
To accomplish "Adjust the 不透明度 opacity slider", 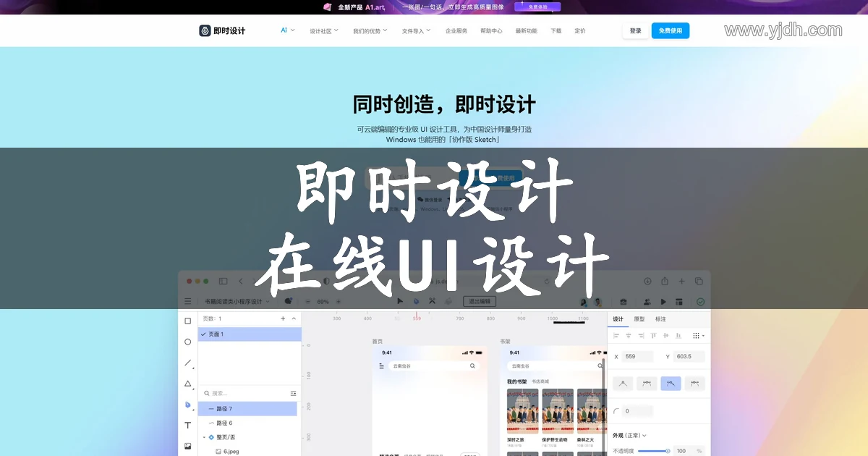I will click(655, 451).
